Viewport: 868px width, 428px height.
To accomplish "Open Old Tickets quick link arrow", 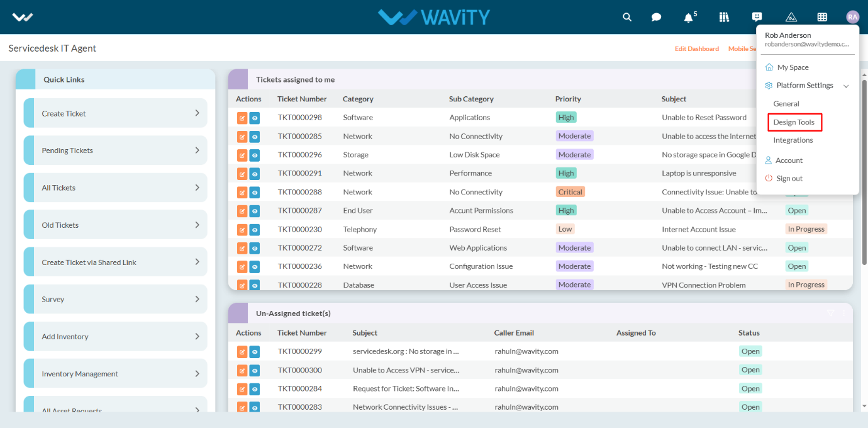I will coord(197,225).
